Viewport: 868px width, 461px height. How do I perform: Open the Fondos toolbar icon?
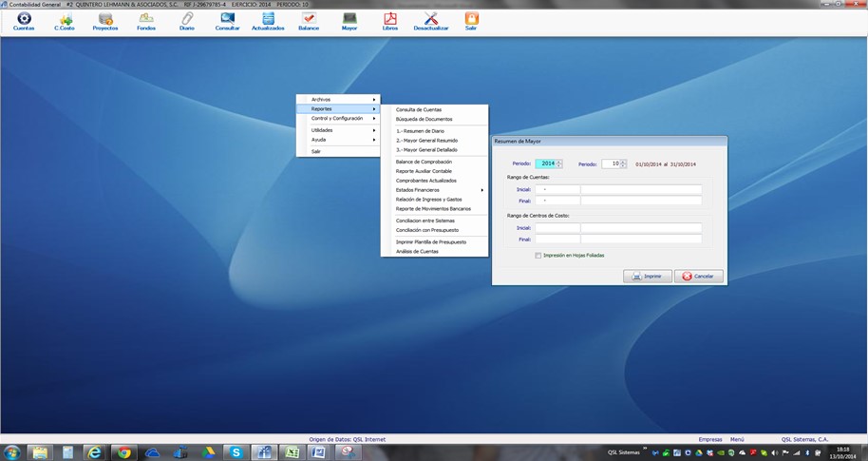pyautogui.click(x=146, y=21)
